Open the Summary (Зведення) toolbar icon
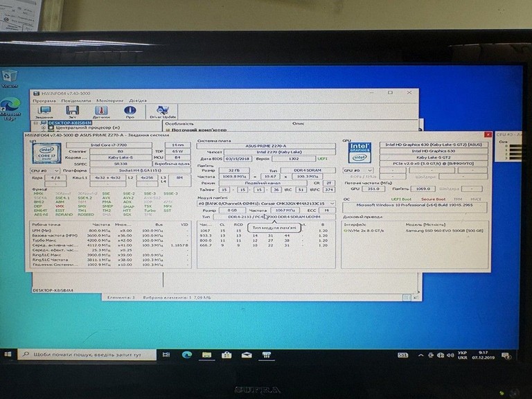532x399 pixels. coord(44,112)
